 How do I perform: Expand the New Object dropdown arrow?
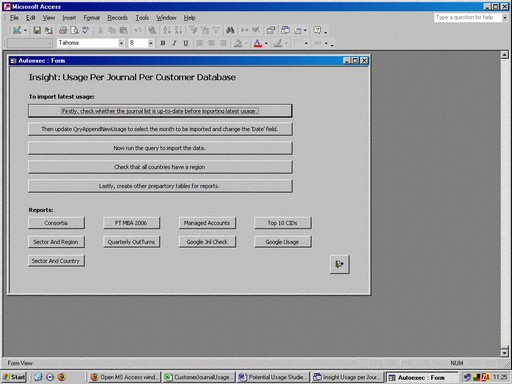[305, 30]
